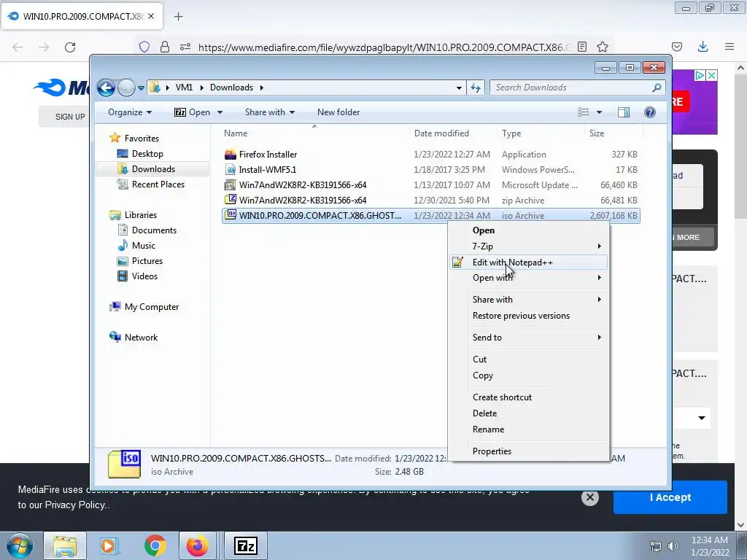The image size is (747, 560).
Task: Choose Delete in the context menu
Action: 529,413
